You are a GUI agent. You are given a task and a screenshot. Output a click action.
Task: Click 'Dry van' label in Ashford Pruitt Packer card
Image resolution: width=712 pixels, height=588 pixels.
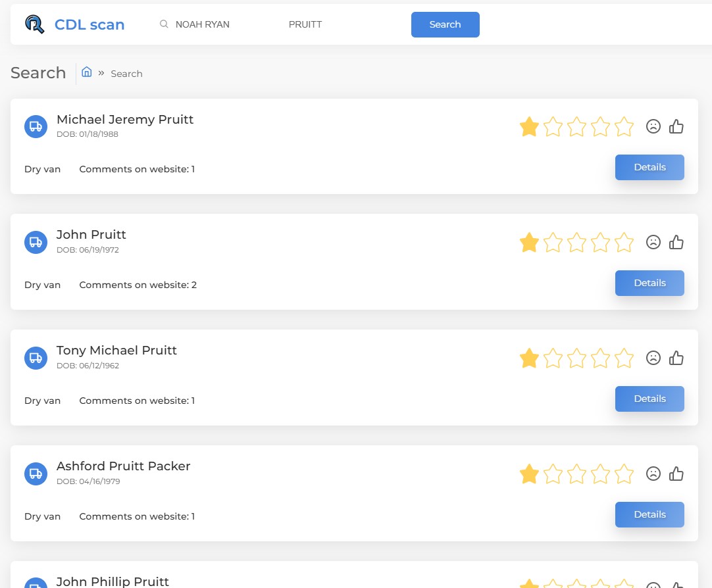42,516
